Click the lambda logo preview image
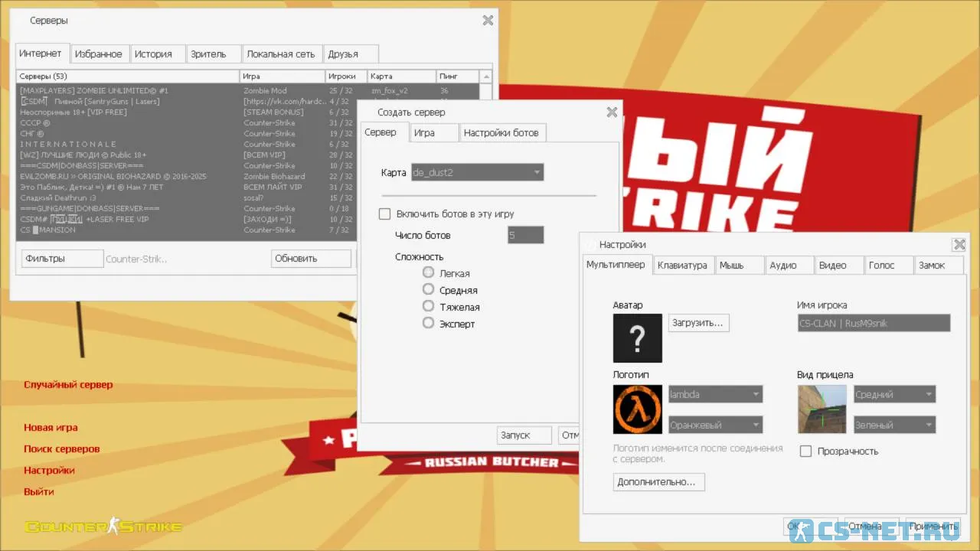Image resolution: width=980 pixels, height=551 pixels. tap(638, 409)
